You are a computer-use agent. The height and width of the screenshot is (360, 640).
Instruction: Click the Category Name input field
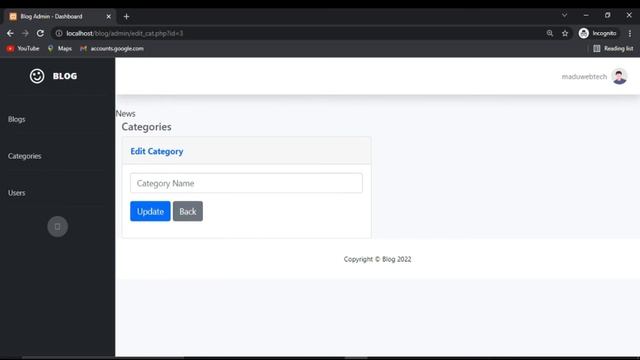click(x=246, y=183)
